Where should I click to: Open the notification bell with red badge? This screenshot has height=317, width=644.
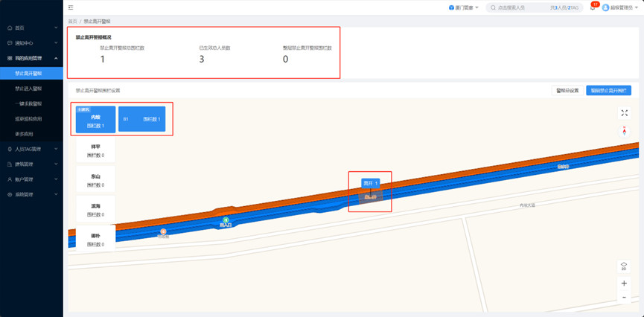click(593, 7)
